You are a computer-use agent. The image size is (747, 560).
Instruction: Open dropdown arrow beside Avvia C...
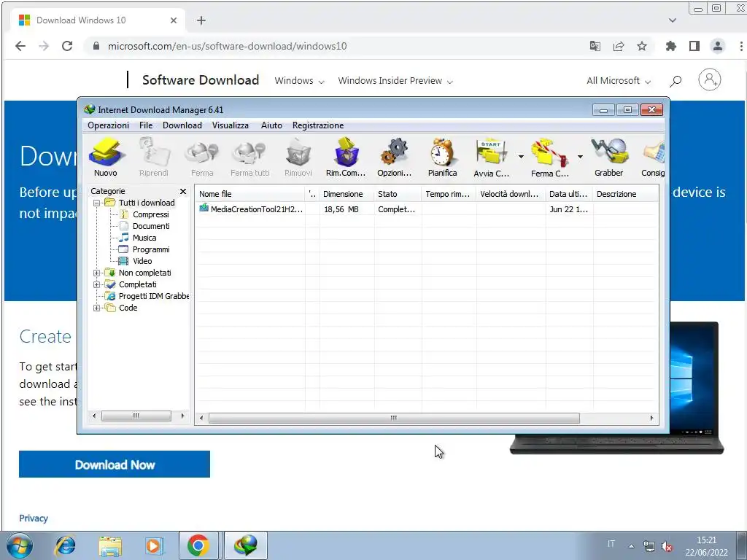(521, 156)
